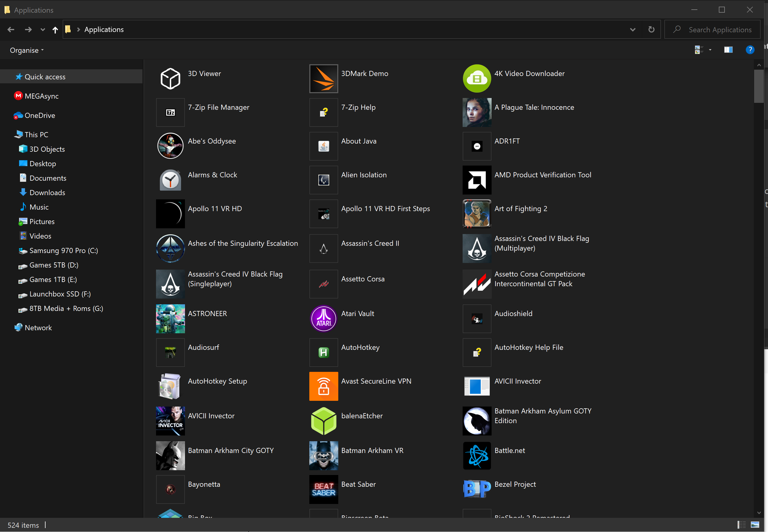Go up one folder level
768x532 pixels.
coord(55,30)
